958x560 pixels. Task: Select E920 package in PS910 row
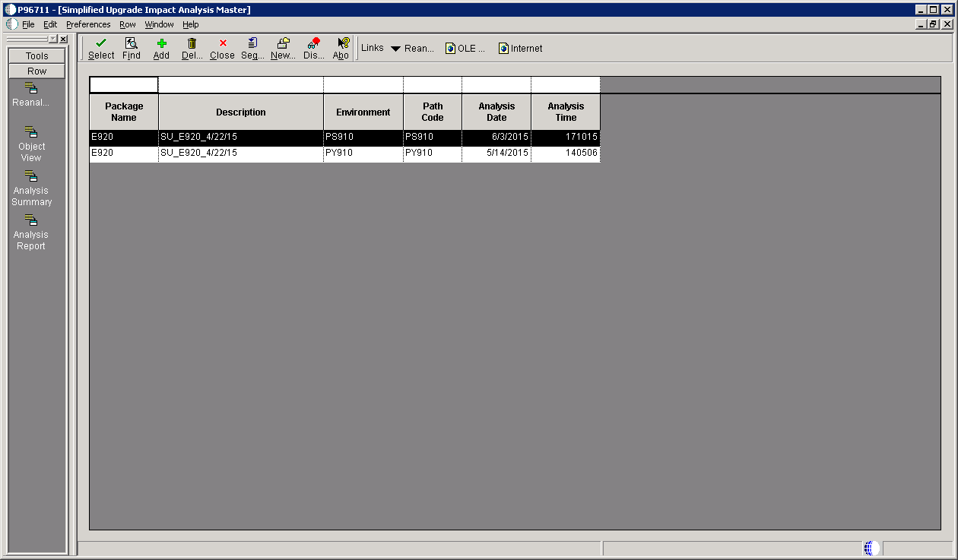[124, 138]
